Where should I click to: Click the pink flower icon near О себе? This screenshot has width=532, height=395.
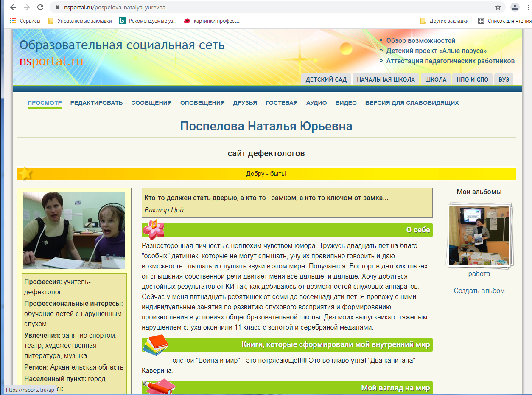click(x=153, y=230)
